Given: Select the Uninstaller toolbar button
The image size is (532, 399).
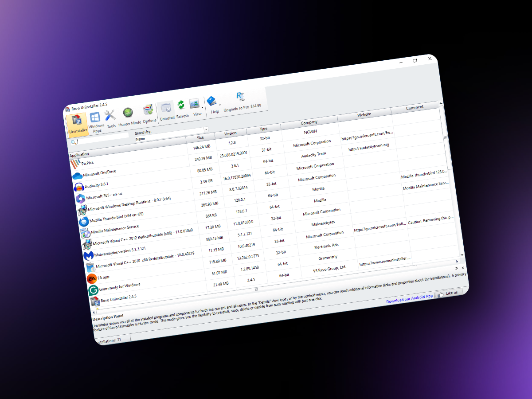Looking at the screenshot, I should [x=77, y=124].
